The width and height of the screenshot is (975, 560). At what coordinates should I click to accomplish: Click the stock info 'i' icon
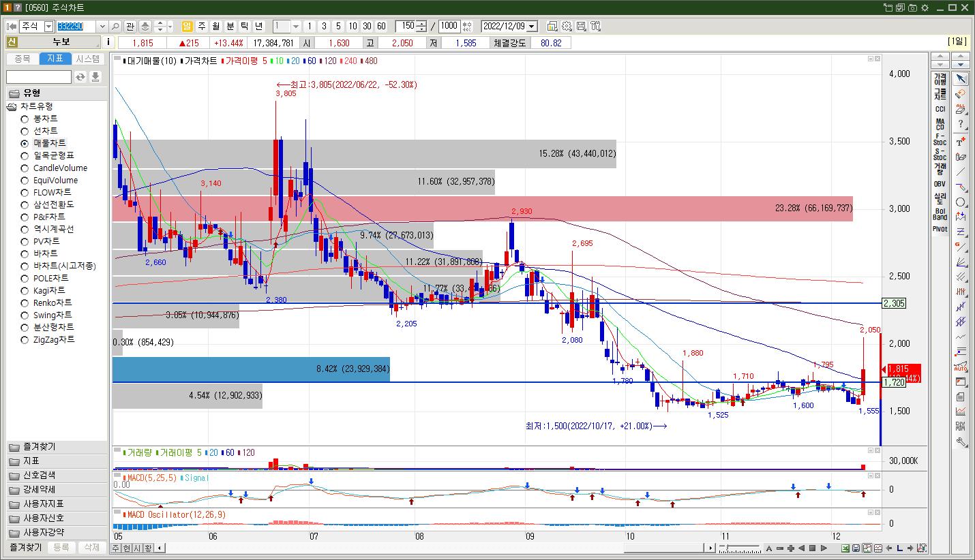click(108, 42)
